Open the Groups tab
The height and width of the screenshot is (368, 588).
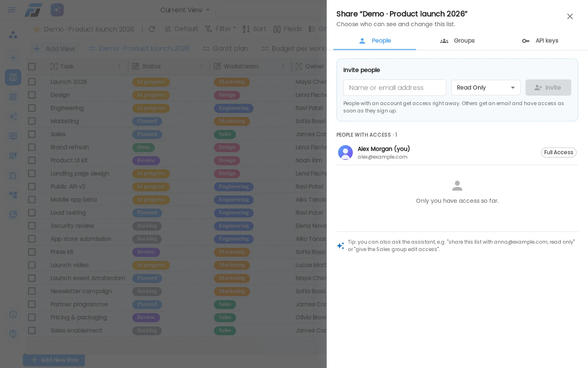(x=457, y=41)
